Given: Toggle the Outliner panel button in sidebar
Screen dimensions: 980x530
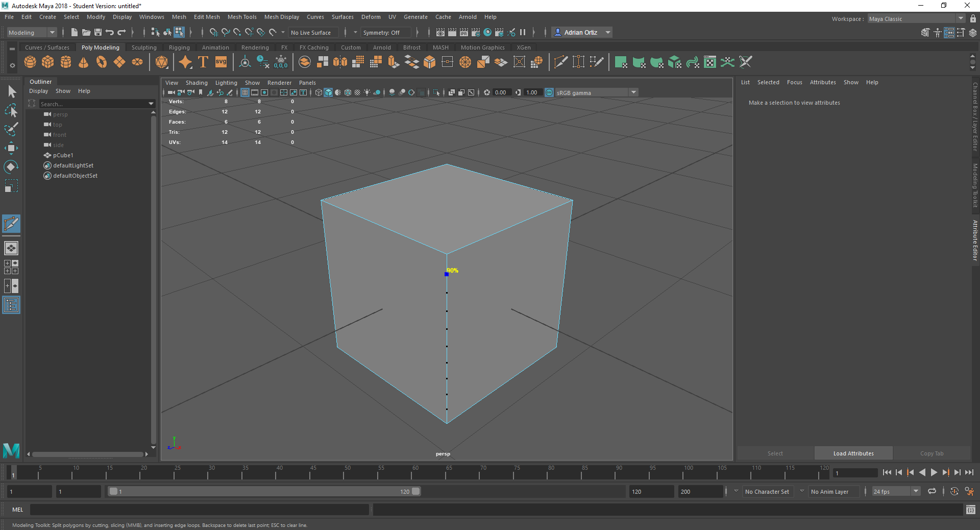Looking at the screenshot, I should tap(11, 305).
